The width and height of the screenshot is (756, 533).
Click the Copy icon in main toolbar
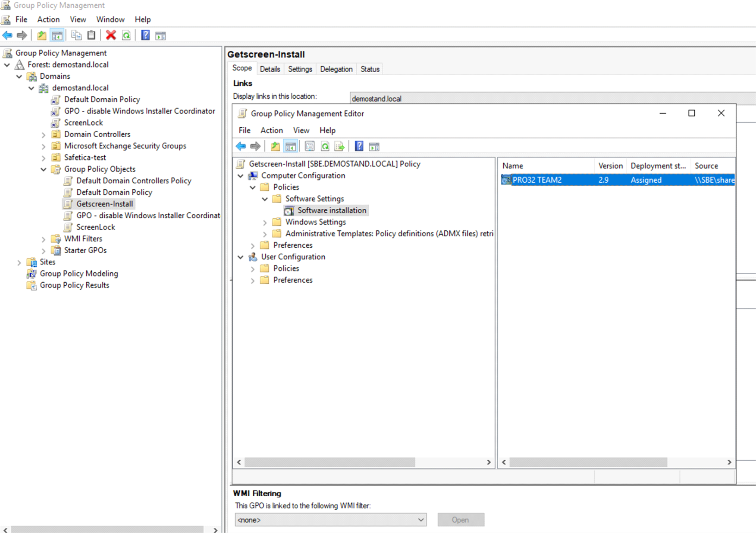[76, 35]
